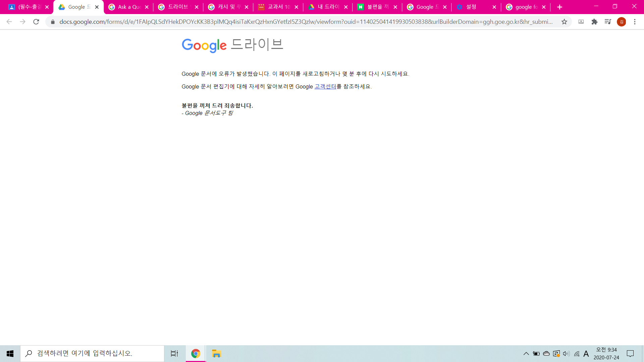Click the address bar URL
Screen dimensions: 644x362
(306, 22)
